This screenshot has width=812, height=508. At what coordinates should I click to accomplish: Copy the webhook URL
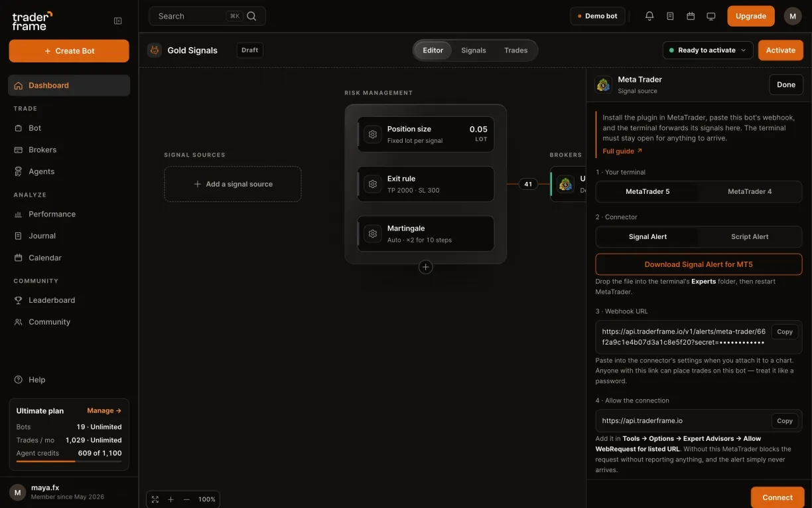(785, 332)
